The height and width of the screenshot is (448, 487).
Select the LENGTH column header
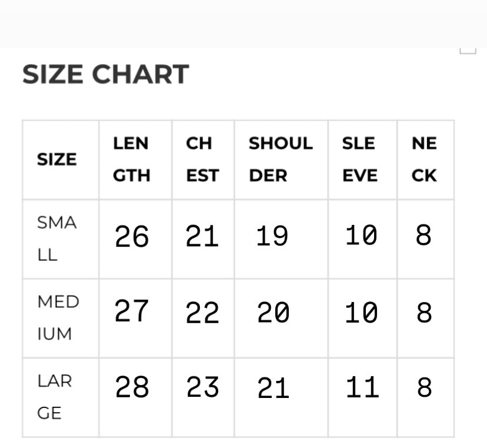tap(131, 160)
